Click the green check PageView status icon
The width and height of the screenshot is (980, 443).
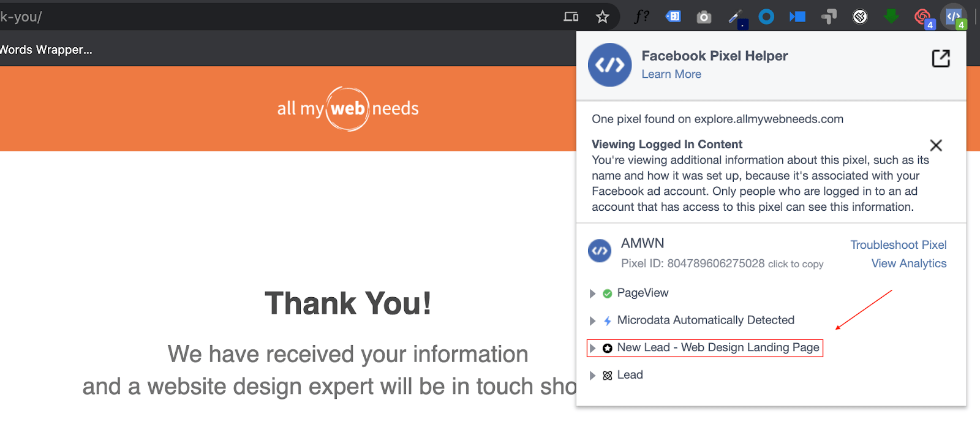point(608,293)
